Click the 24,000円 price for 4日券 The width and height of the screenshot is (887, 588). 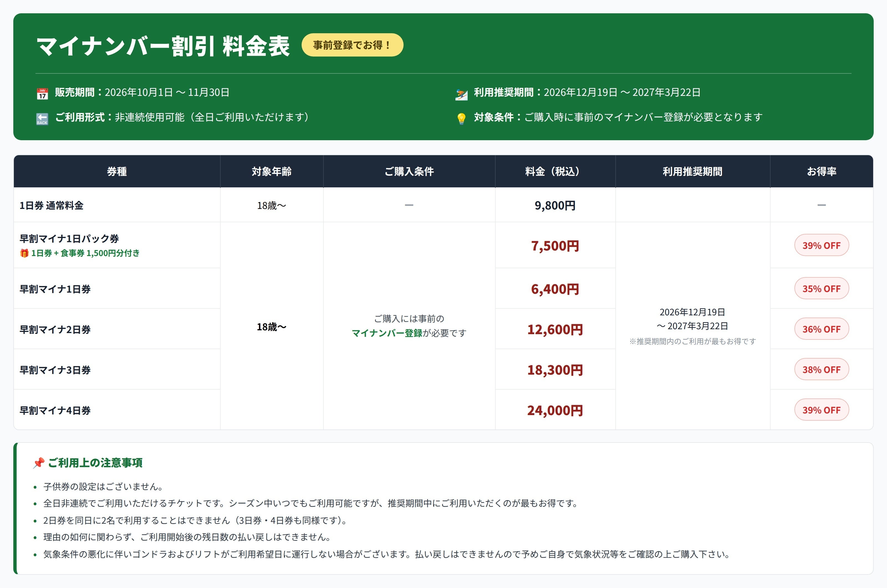tap(555, 410)
